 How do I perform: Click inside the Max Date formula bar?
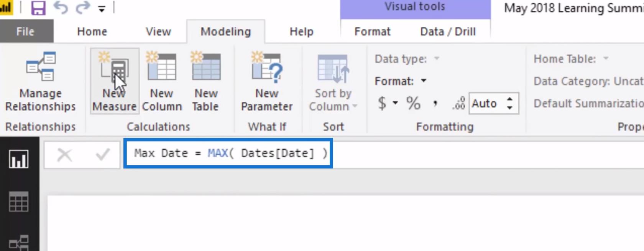[228, 153]
